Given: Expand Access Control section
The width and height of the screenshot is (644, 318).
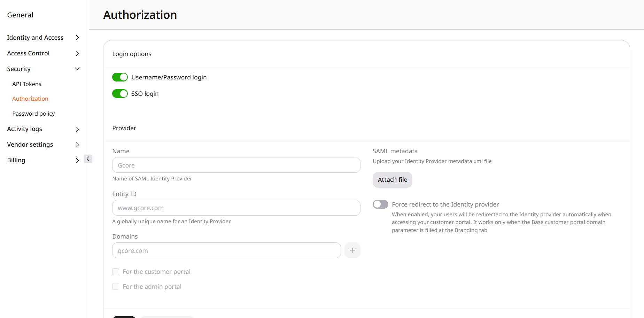Looking at the screenshot, I should 44,53.
